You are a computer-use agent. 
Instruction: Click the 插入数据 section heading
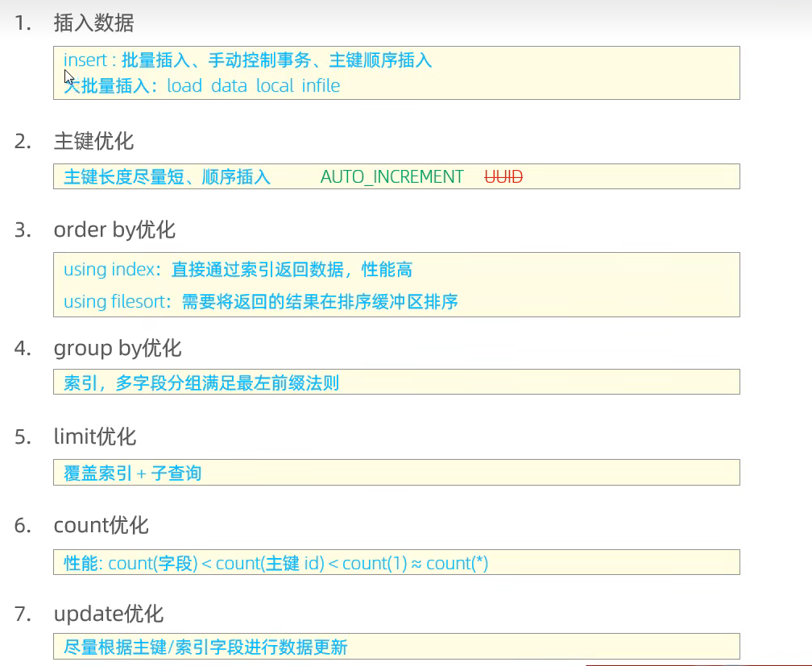tap(93, 23)
